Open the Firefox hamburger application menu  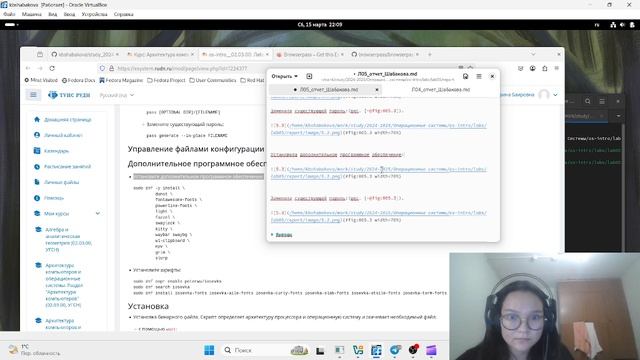pyautogui.click(x=557, y=69)
